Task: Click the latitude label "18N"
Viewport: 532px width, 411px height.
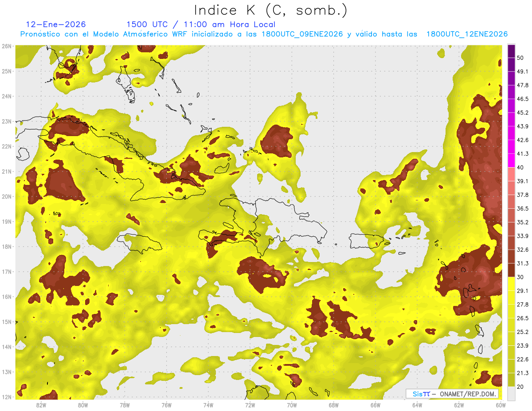Action: (6, 247)
